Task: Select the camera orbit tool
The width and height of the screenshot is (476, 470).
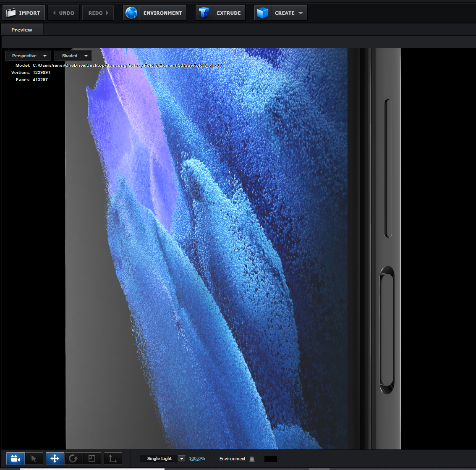Action: point(16,459)
